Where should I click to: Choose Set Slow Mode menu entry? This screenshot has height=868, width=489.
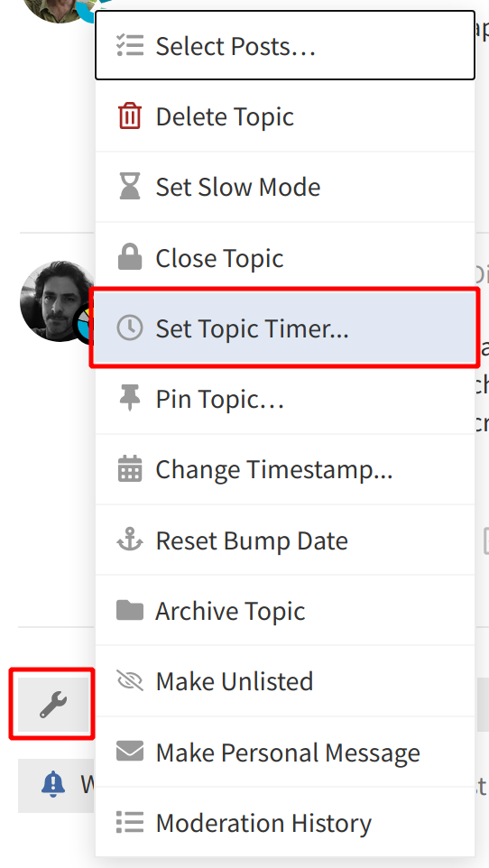[x=285, y=187]
